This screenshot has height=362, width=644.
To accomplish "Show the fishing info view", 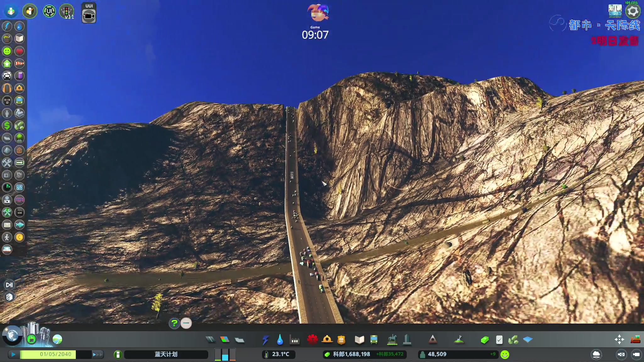I will point(19,225).
